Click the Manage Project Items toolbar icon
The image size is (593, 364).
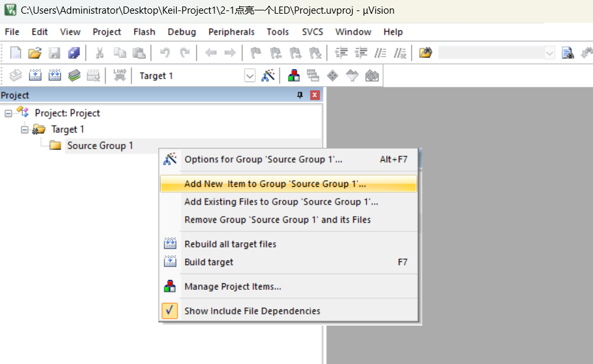click(x=294, y=76)
